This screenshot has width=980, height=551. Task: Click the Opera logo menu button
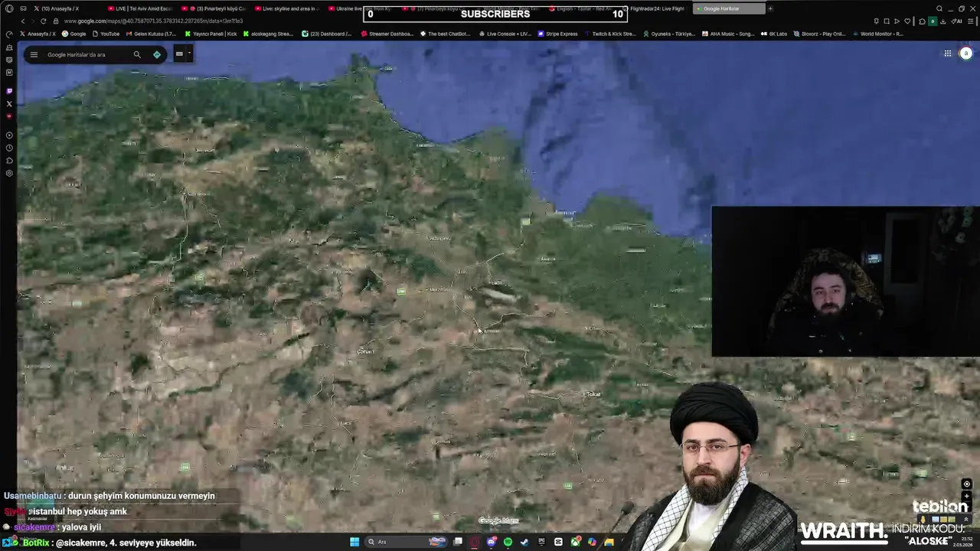point(9,8)
